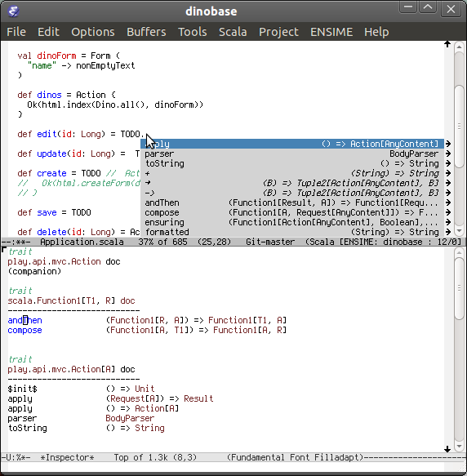Open the Tools menu
This screenshot has height=476, width=467.
tap(193, 32)
